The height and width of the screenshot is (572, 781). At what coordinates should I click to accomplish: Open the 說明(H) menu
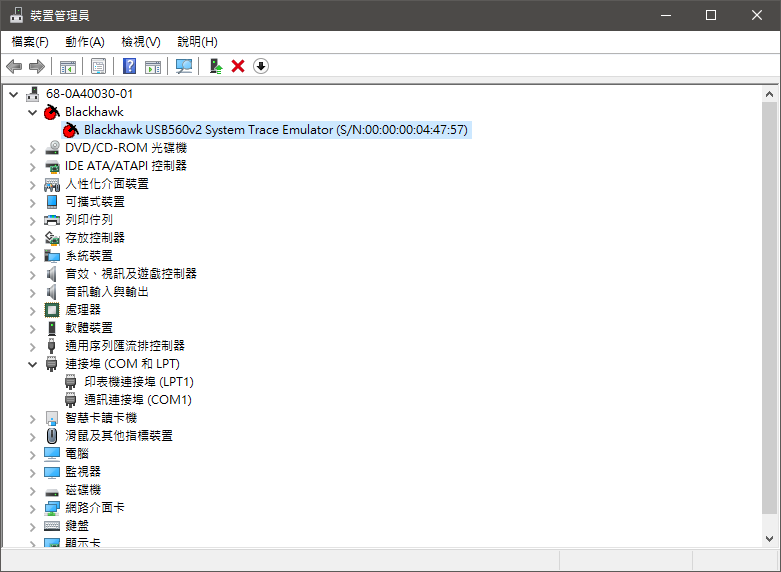tap(197, 42)
